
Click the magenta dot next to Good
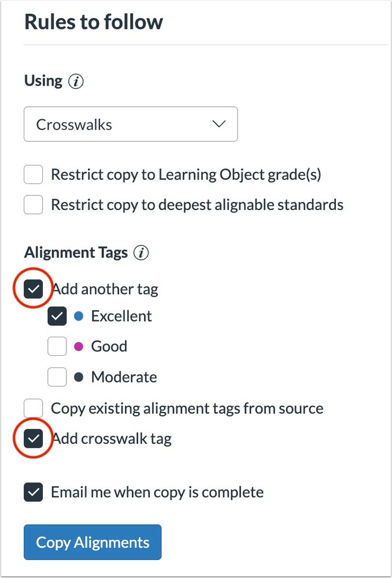[79, 347]
